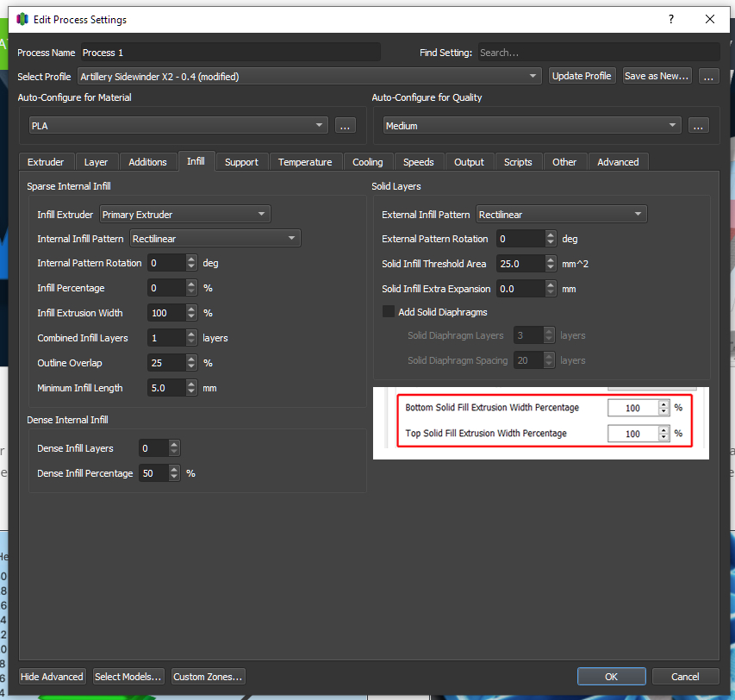Viewport: 735px width, 700px height.
Task: Click the Select Models button
Action: 128,677
